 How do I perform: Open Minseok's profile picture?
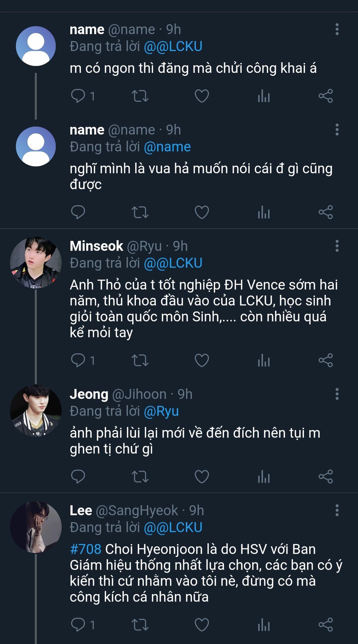[36, 263]
